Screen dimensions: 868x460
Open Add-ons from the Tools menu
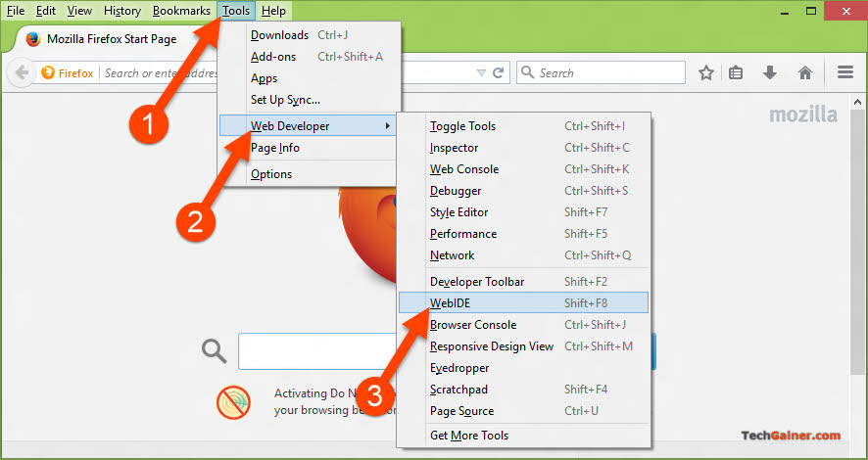coord(309,57)
